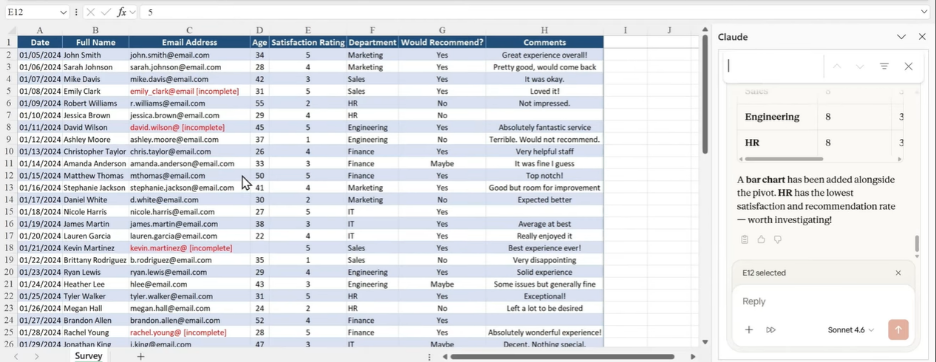
Task: Go to previous search result arrow
Action: point(836,66)
